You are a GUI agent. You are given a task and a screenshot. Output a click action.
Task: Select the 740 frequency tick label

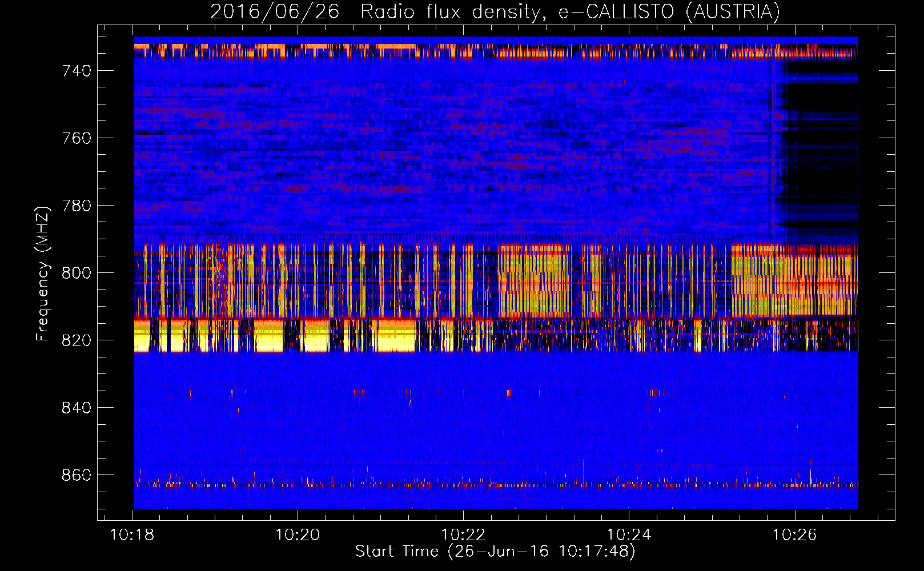[x=77, y=71]
